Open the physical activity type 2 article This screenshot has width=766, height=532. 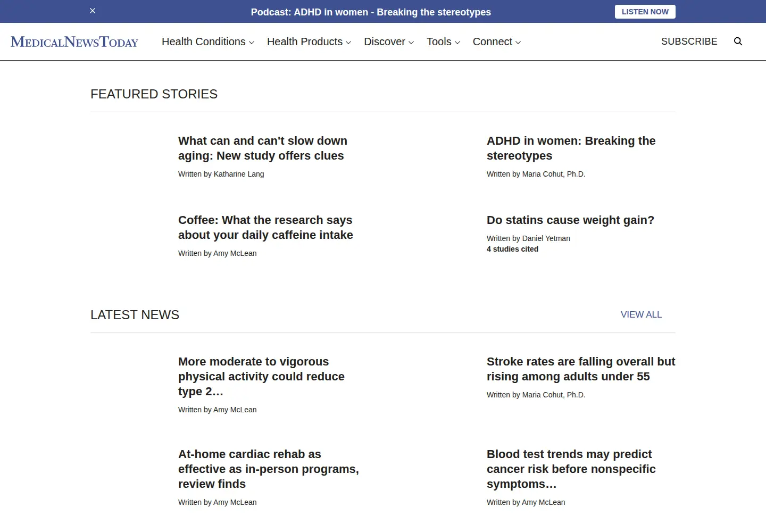261,377
